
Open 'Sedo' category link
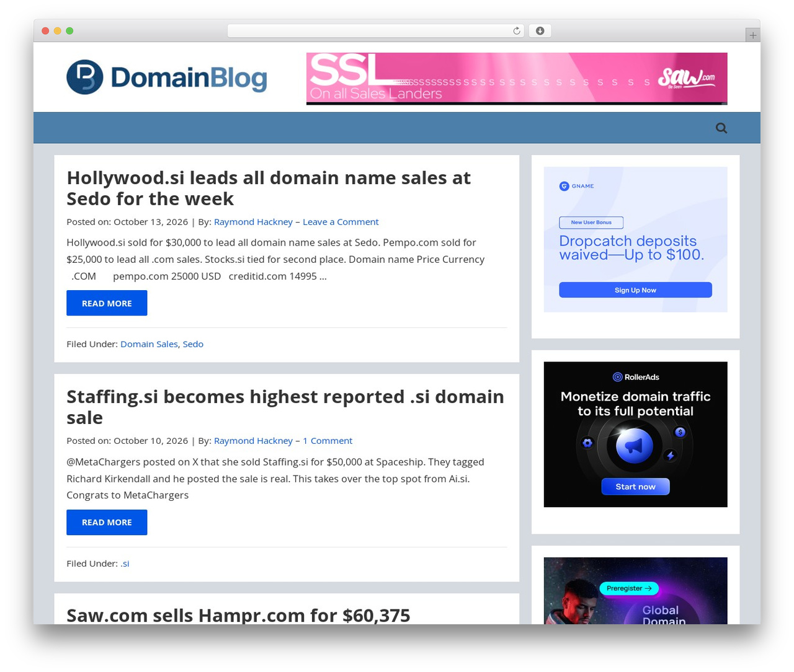[x=193, y=344]
